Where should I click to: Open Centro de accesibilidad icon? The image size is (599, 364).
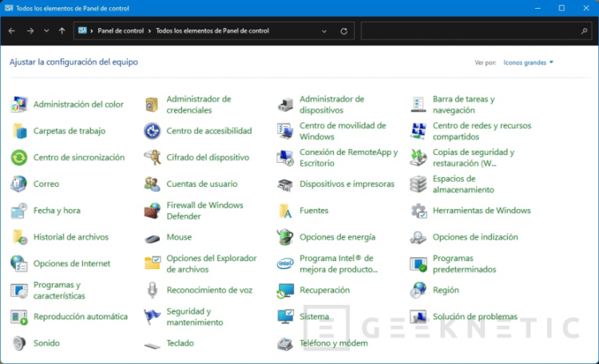[x=152, y=131]
